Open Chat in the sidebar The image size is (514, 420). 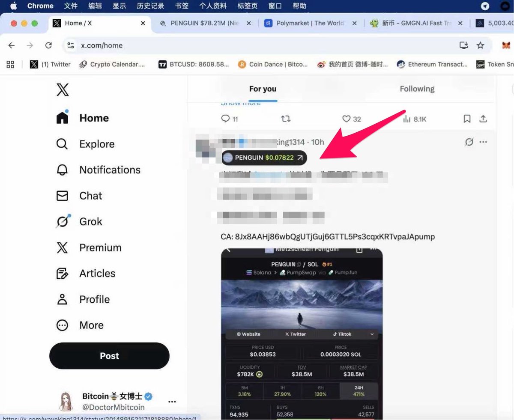(79, 196)
